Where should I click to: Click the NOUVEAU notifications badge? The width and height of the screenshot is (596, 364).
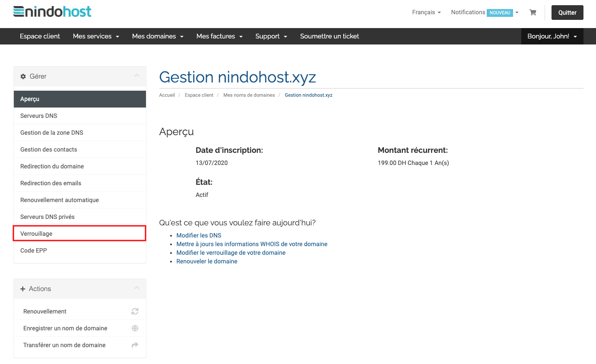(500, 13)
